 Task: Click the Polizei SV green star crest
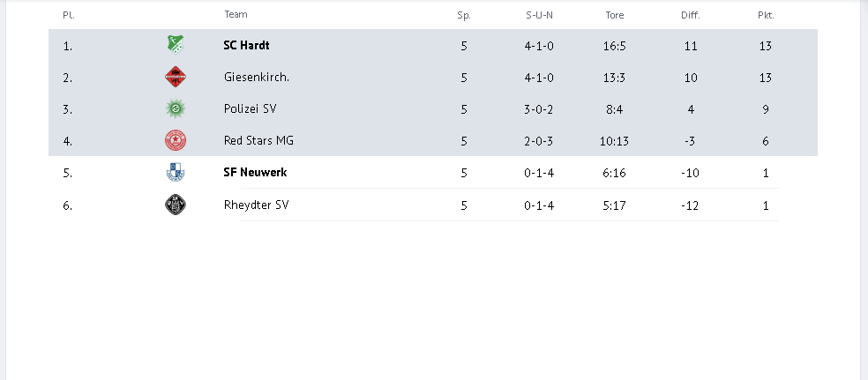(176, 108)
